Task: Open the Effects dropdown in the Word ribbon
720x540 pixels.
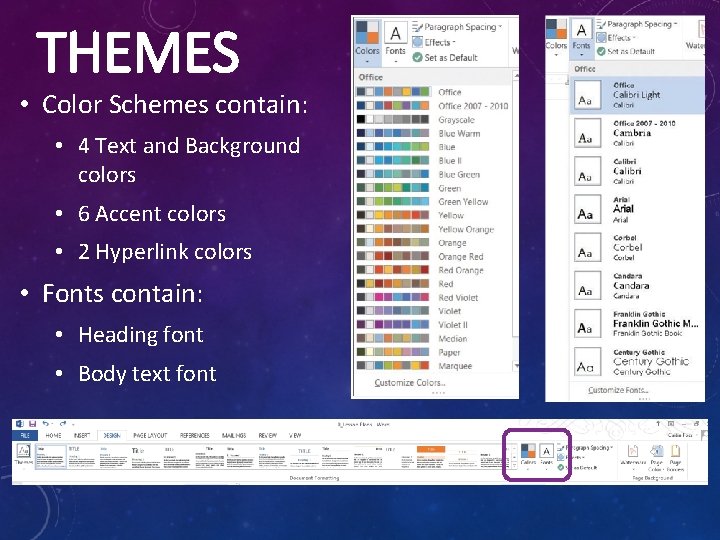Action: 570,457
